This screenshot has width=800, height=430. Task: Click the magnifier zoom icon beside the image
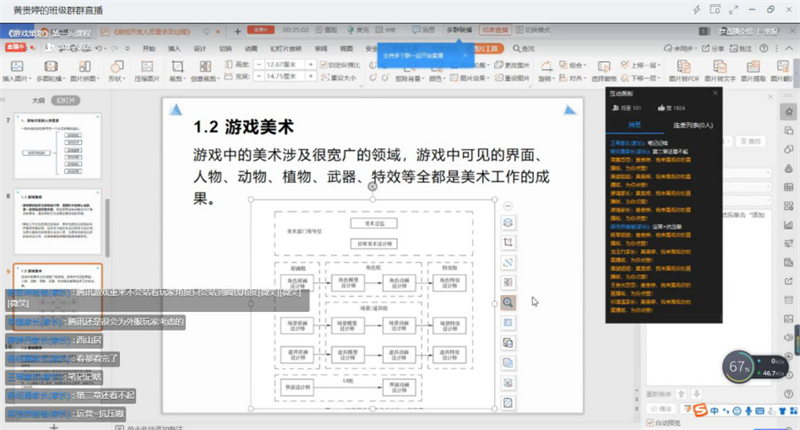(x=508, y=302)
